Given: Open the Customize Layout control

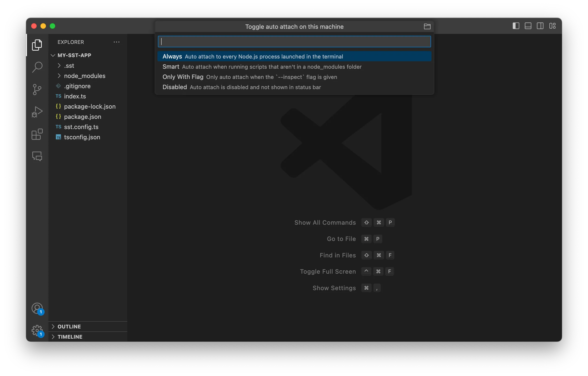Looking at the screenshot, I should click(552, 26).
